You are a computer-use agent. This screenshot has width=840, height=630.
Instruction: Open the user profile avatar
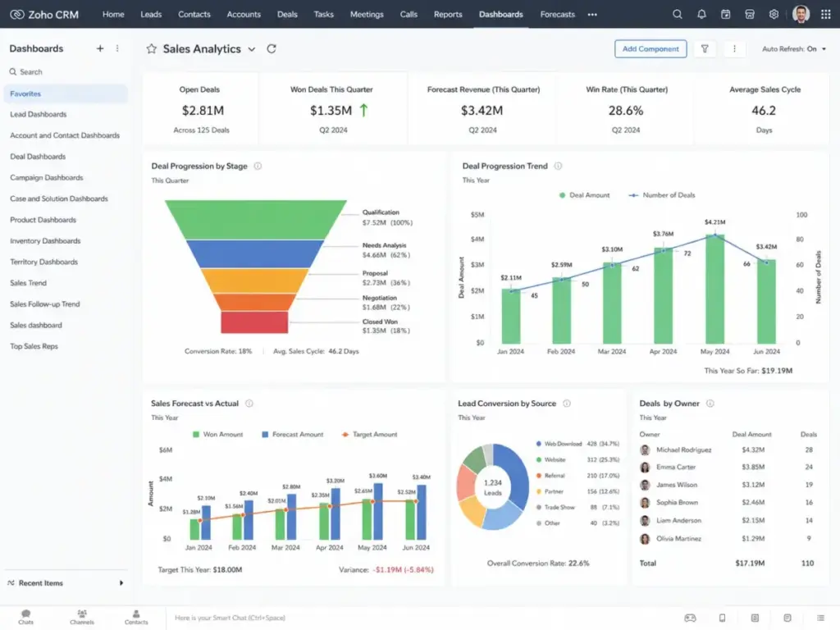coord(801,15)
